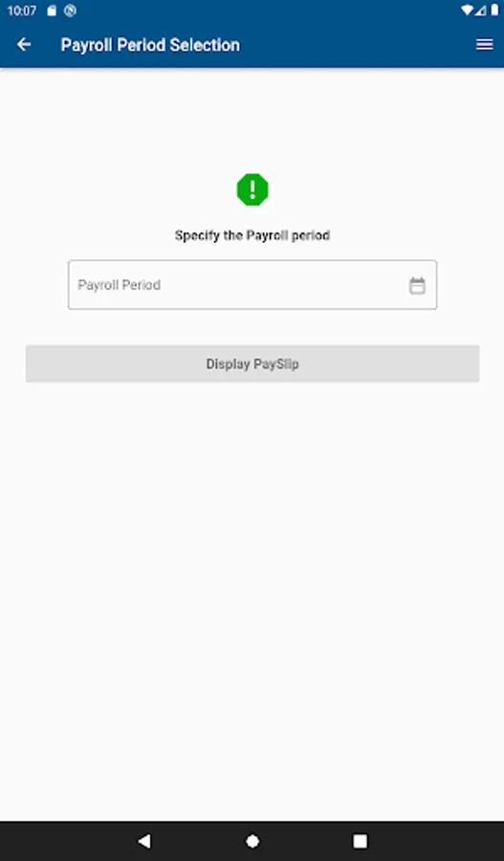The width and height of the screenshot is (504, 861).
Task: Click the empty blue header area
Action: point(357,44)
